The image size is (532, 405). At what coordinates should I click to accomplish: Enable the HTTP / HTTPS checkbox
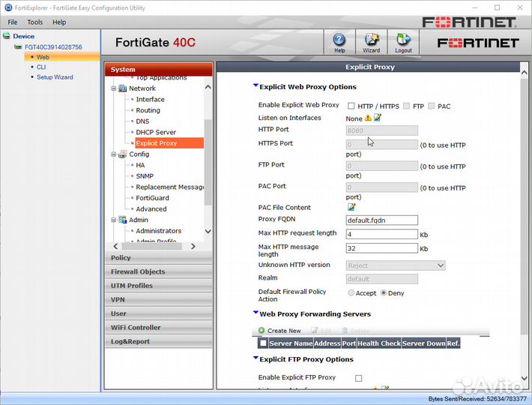click(351, 106)
